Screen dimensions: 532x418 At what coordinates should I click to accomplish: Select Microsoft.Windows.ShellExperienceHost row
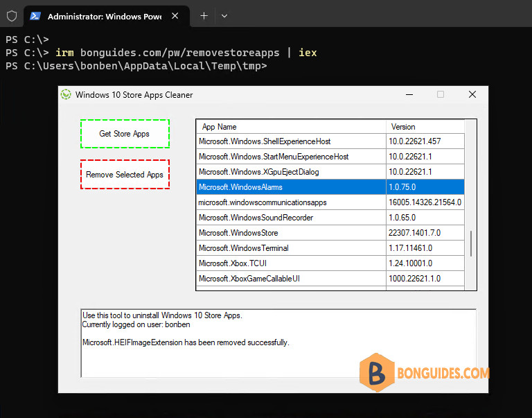point(330,141)
